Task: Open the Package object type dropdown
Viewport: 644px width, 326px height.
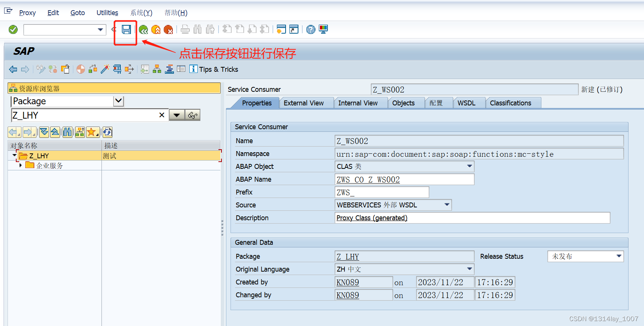Action: tap(118, 101)
